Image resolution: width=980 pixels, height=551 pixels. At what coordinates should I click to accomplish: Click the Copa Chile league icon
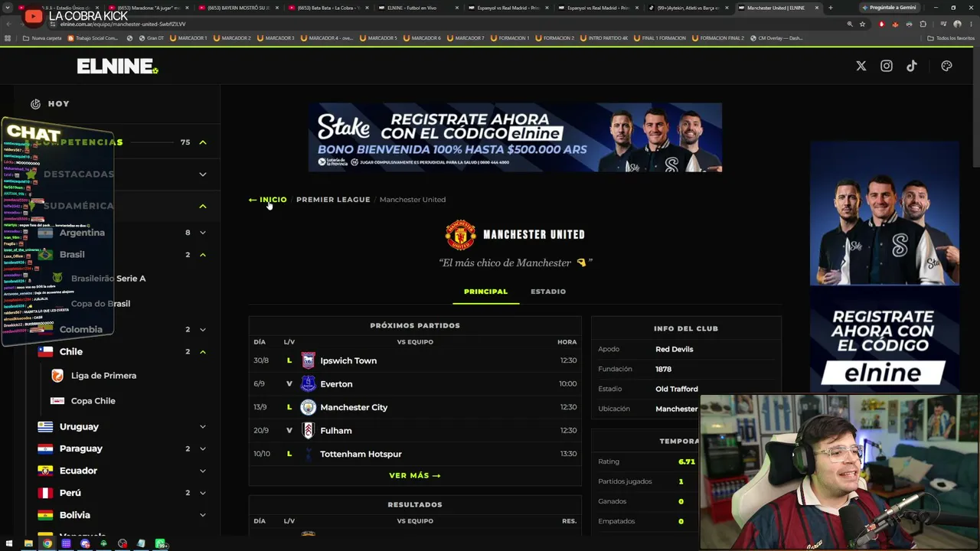click(x=57, y=401)
